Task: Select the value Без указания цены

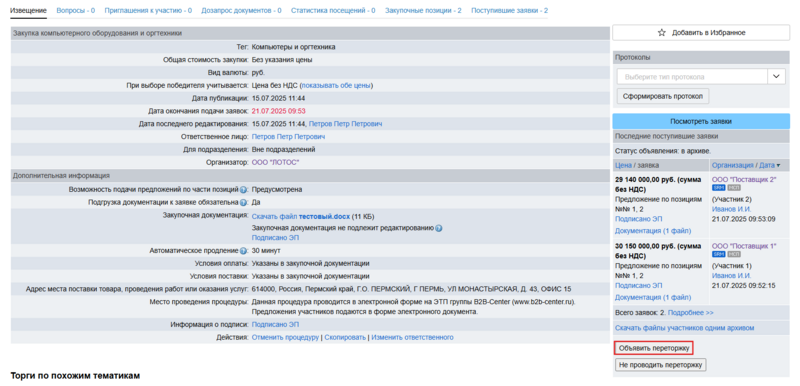Action: pos(282,60)
